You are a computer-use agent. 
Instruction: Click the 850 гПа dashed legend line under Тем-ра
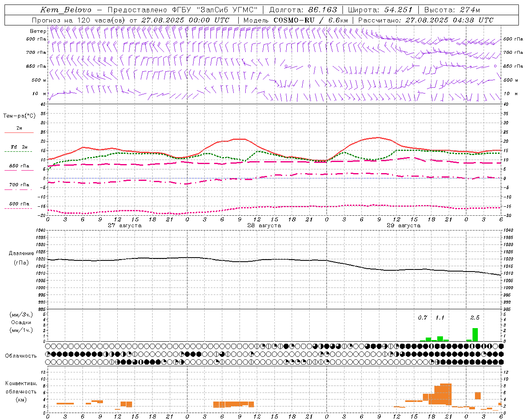[19, 170]
